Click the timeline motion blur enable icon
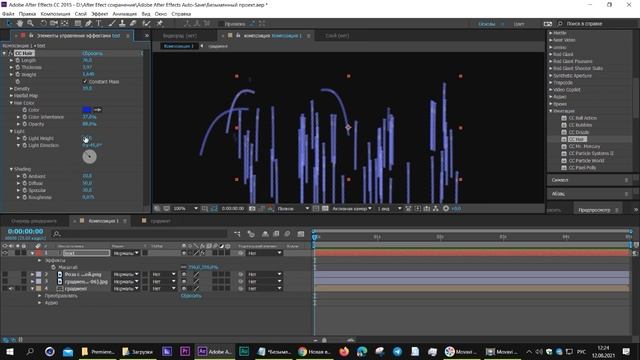The height and width of the screenshot is (360, 640). [287, 234]
